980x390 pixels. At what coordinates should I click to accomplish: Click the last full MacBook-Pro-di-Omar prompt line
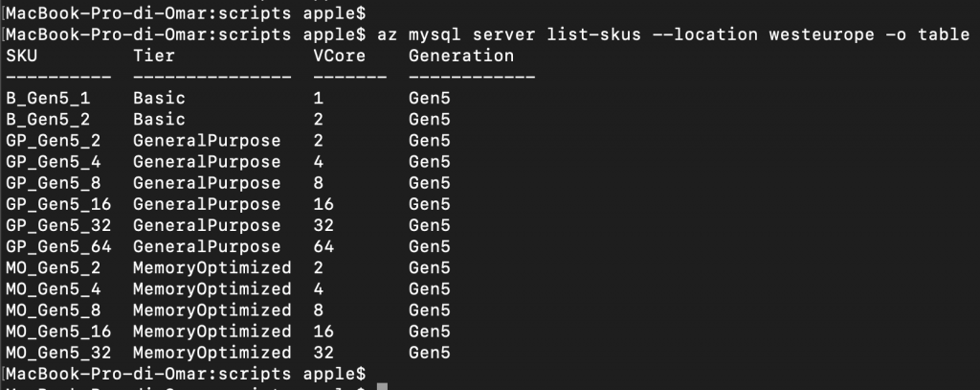pyautogui.click(x=186, y=375)
